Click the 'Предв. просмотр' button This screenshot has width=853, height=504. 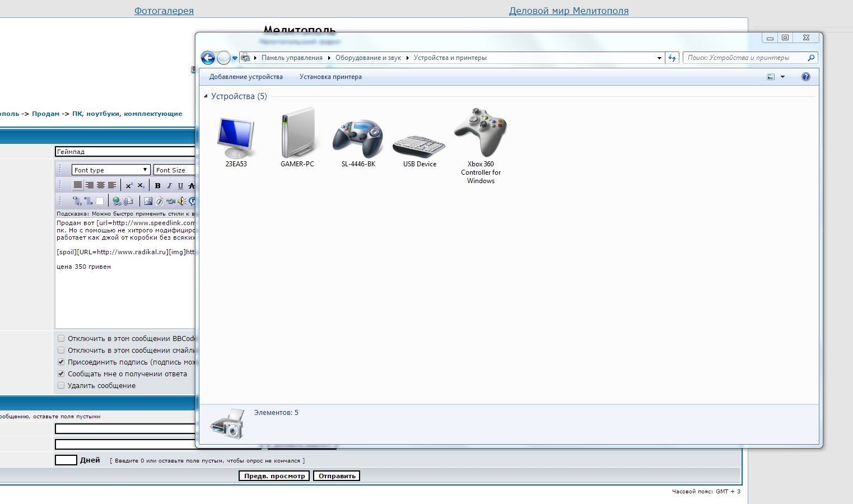point(274,476)
